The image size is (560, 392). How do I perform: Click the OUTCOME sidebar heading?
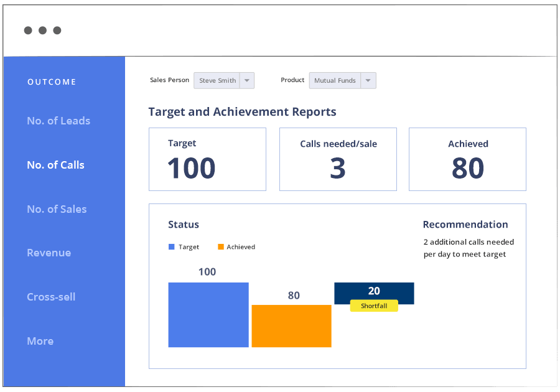[x=52, y=82]
